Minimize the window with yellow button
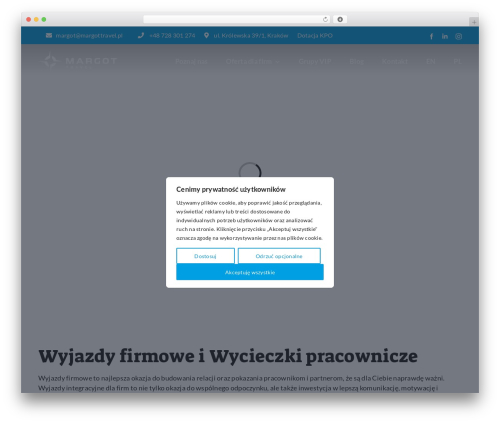 pos(36,19)
